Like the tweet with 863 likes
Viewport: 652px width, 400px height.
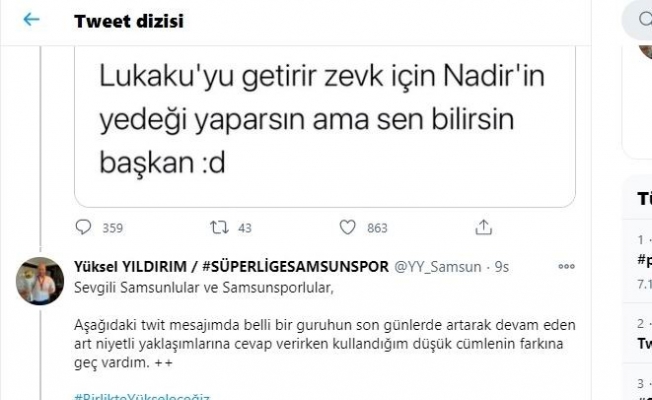[348, 228]
